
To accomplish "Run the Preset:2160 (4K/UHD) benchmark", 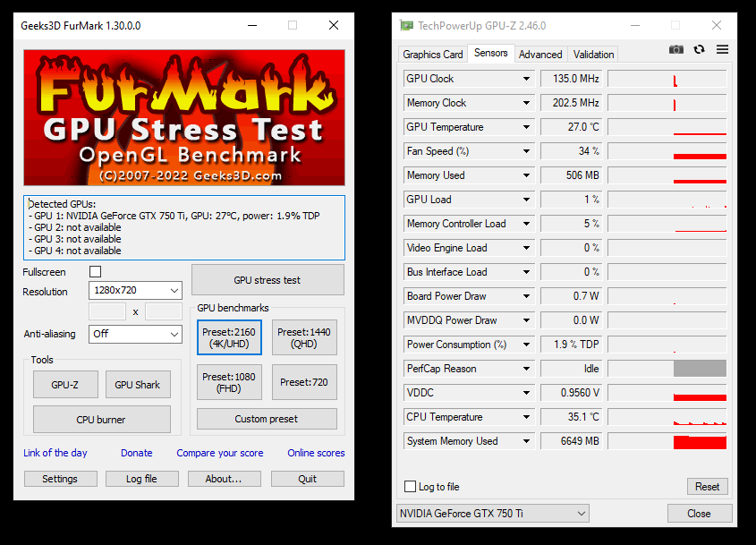I will [x=229, y=337].
